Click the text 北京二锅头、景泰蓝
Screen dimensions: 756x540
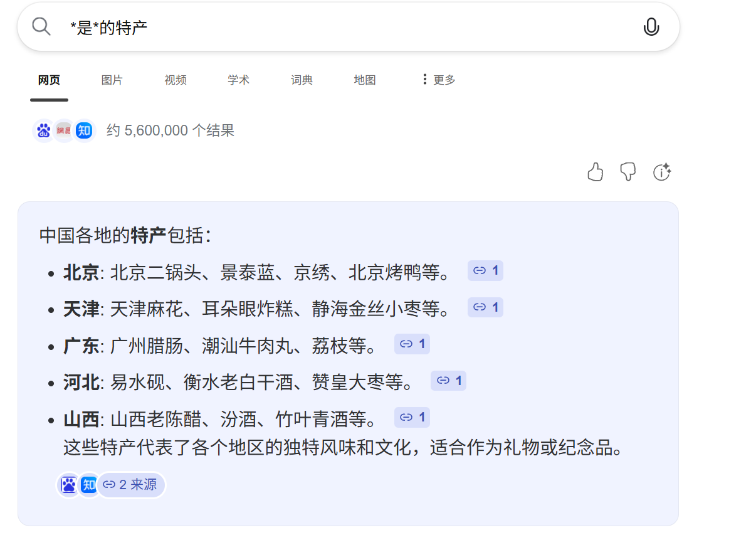click(192, 273)
